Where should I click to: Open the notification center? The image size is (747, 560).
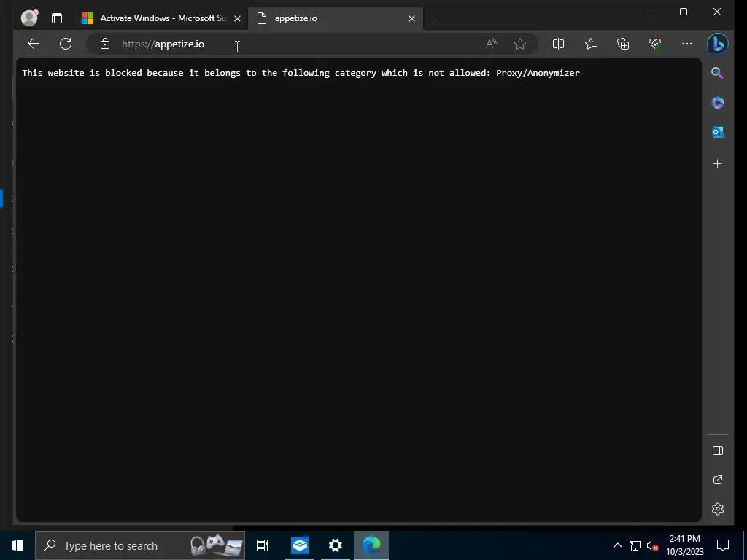(723, 545)
